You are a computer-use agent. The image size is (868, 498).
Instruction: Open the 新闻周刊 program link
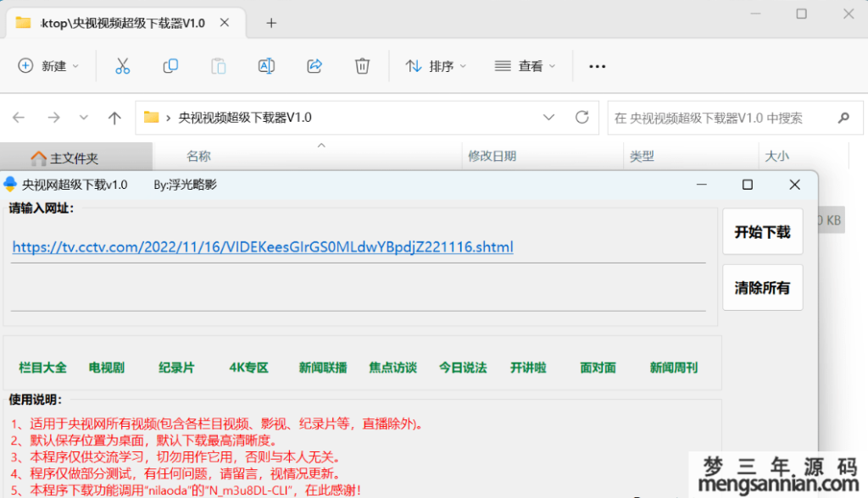674,368
